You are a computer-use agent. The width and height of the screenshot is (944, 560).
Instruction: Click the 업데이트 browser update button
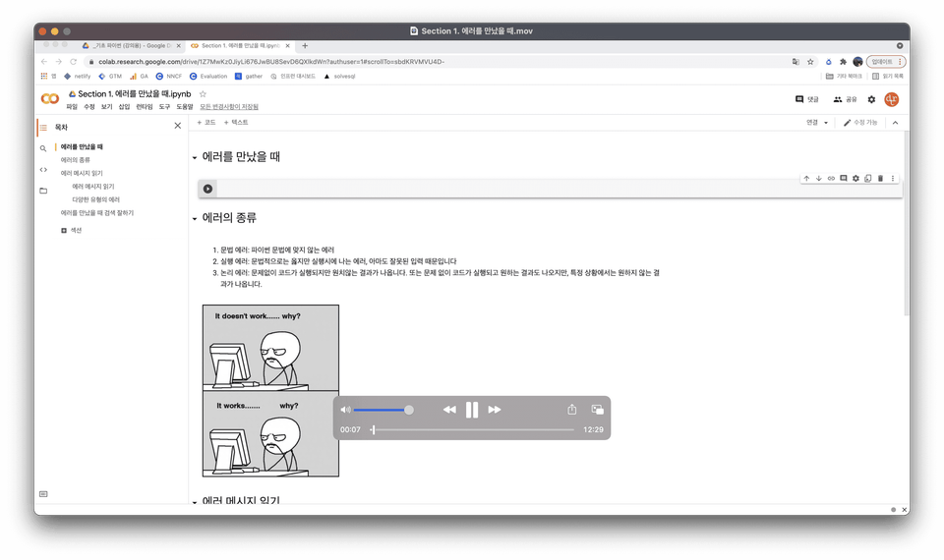(x=886, y=61)
